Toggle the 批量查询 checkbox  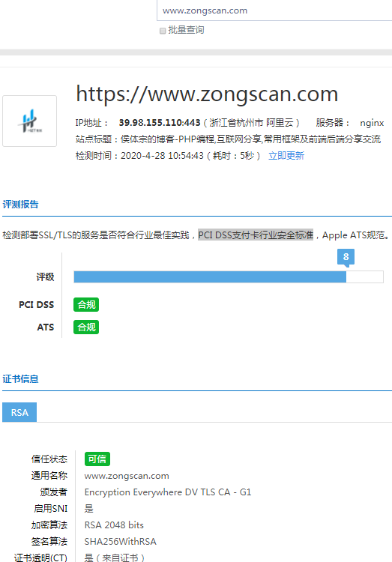tap(163, 31)
